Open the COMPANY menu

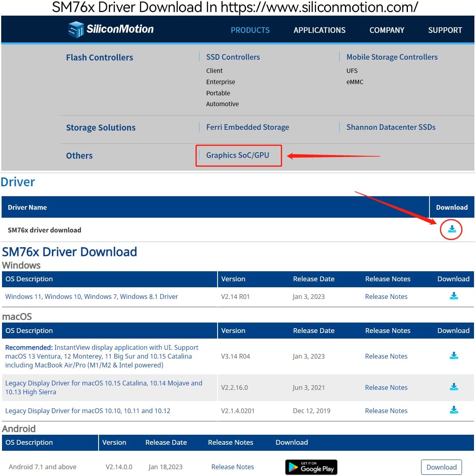pyautogui.click(x=387, y=30)
